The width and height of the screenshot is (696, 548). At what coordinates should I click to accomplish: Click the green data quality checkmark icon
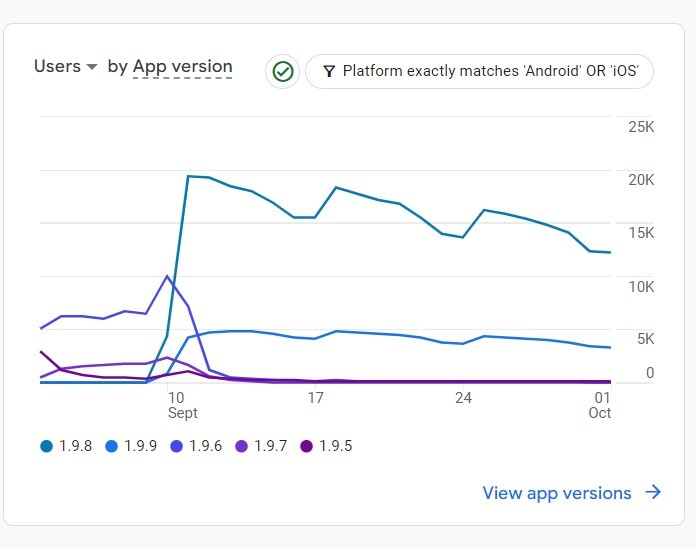point(283,72)
